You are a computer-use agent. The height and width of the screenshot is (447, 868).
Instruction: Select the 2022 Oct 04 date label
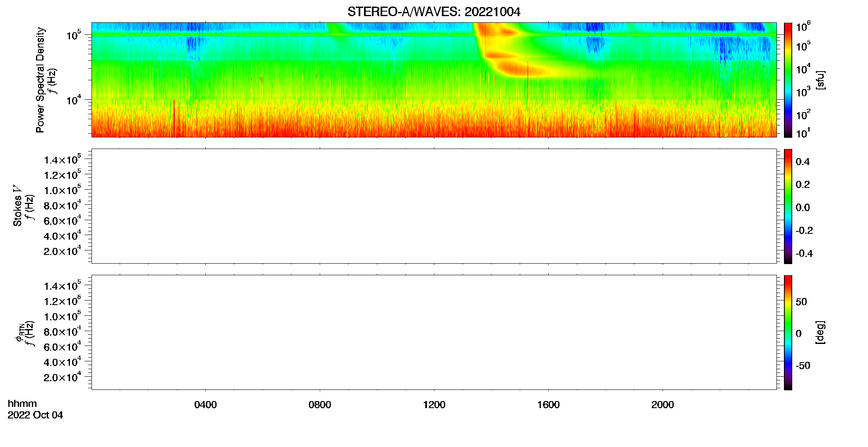point(35,415)
